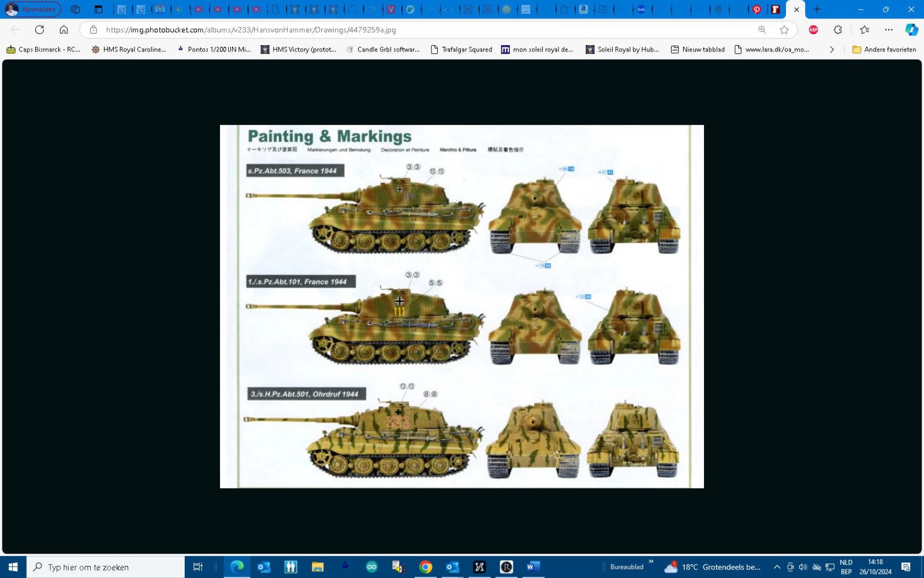Open www.lara.dk/oa_mo... bookmark
Image resolution: width=924 pixels, height=578 pixels.
pyautogui.click(x=771, y=50)
